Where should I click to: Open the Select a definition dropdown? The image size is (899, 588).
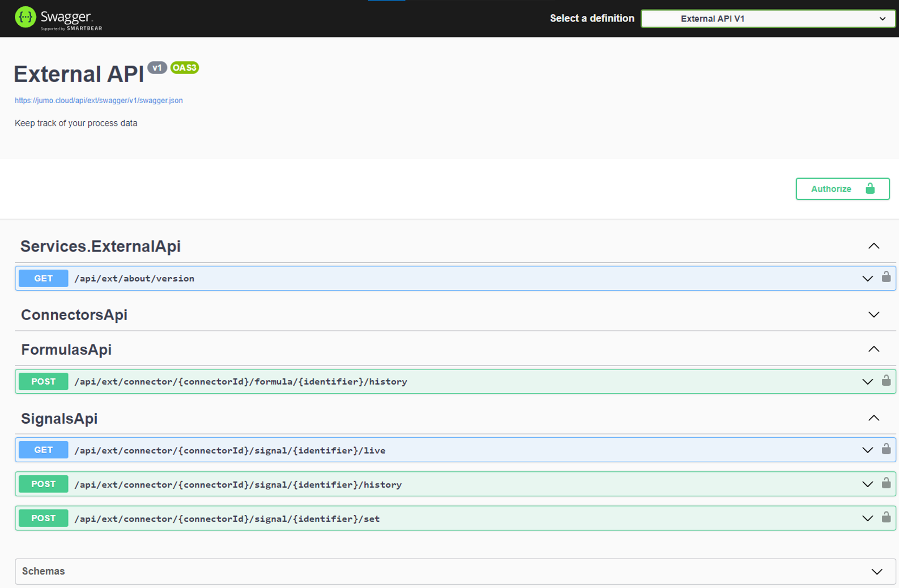[x=768, y=19]
